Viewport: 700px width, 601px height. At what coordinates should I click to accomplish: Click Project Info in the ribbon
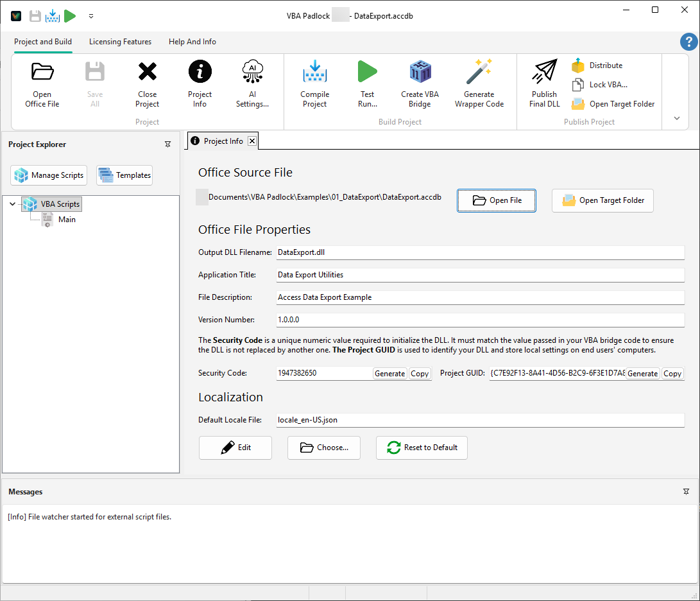pyautogui.click(x=200, y=82)
